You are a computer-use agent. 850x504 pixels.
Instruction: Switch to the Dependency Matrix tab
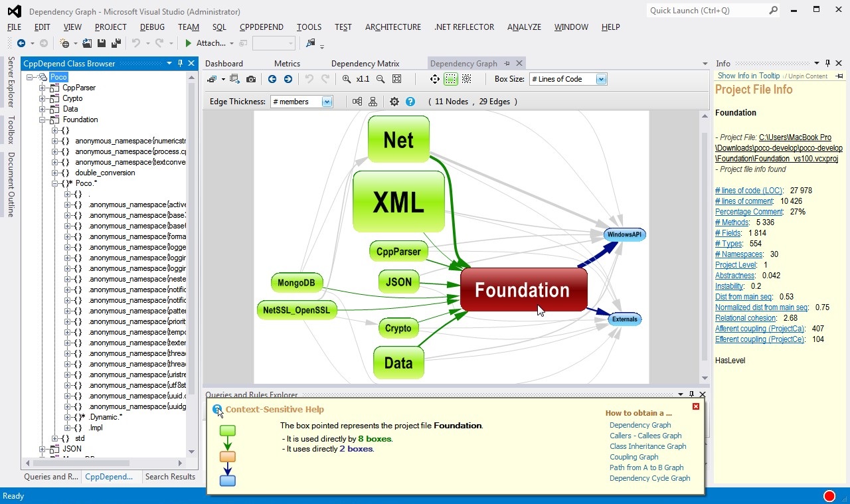[x=365, y=64]
